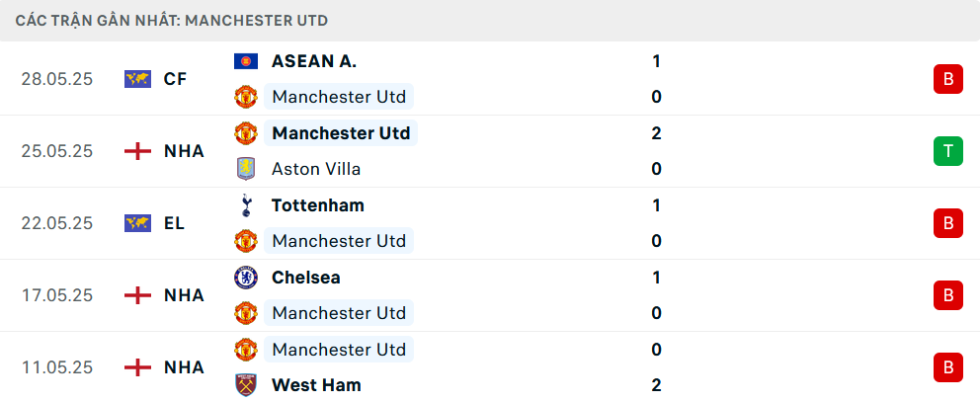The height and width of the screenshot is (402, 980).
Task: Click the ASEAN A. team flag icon
Action: [246, 61]
